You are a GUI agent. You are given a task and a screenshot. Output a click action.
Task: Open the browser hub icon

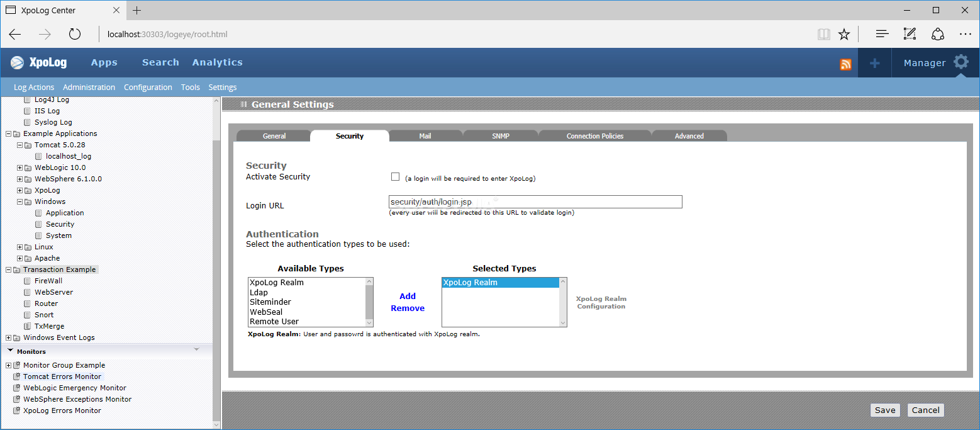click(x=883, y=34)
